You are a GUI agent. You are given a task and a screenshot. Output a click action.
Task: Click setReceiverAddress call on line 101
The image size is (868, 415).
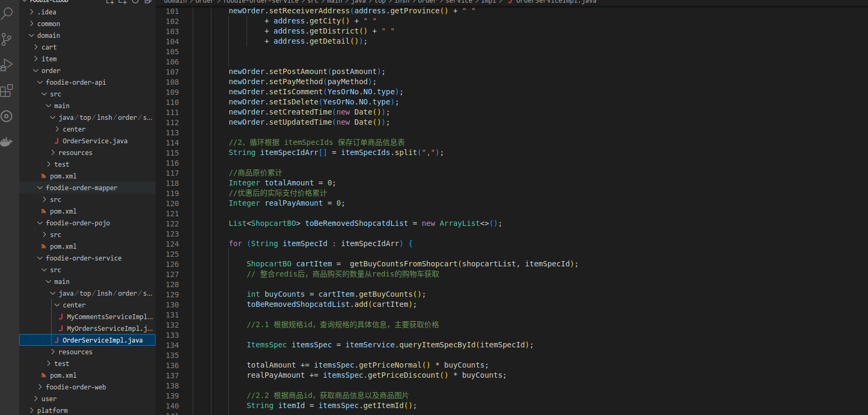pos(309,11)
